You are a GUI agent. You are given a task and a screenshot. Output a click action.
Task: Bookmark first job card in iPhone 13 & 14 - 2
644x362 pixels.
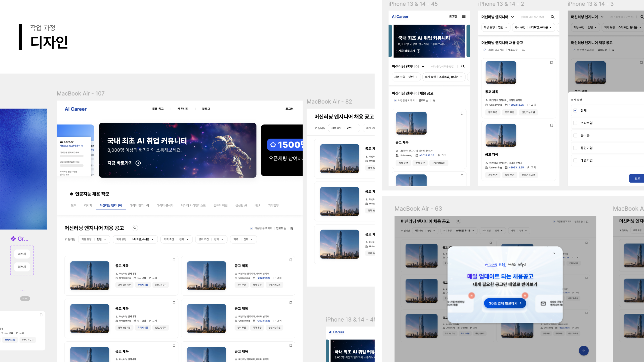pos(551,63)
